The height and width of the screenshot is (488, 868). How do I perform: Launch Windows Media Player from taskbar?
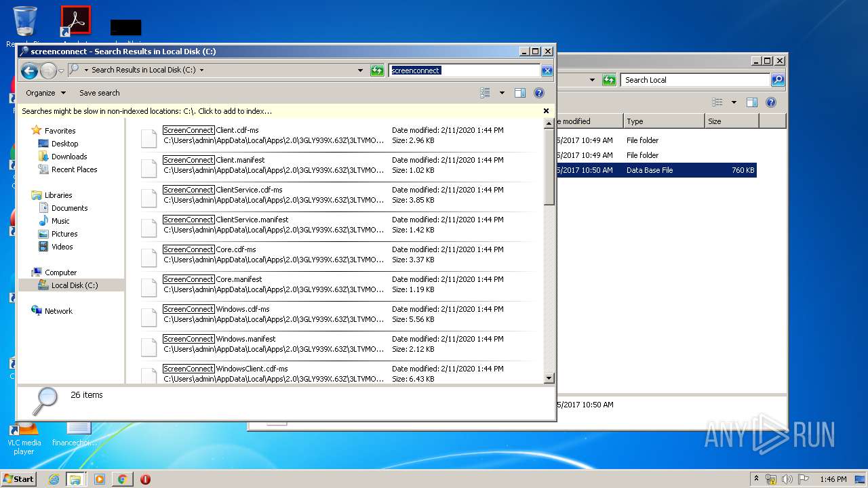tap(100, 479)
